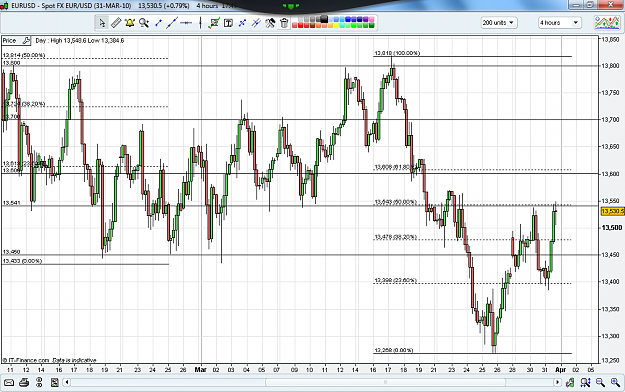Choose the yellow color swatch

[336, 25]
